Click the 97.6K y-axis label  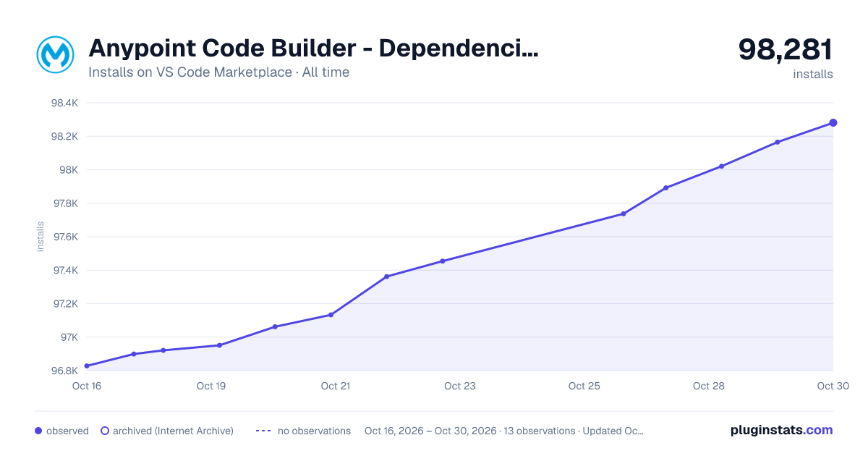pyautogui.click(x=64, y=237)
